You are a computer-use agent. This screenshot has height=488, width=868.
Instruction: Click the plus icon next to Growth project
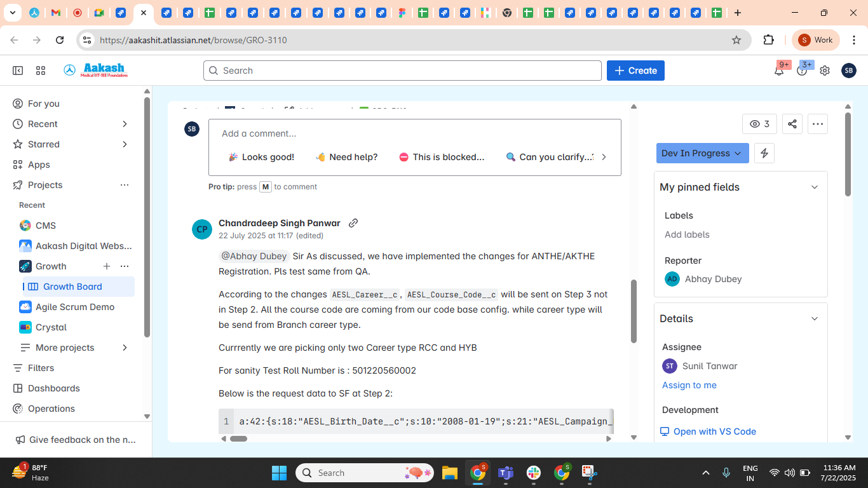(x=106, y=266)
